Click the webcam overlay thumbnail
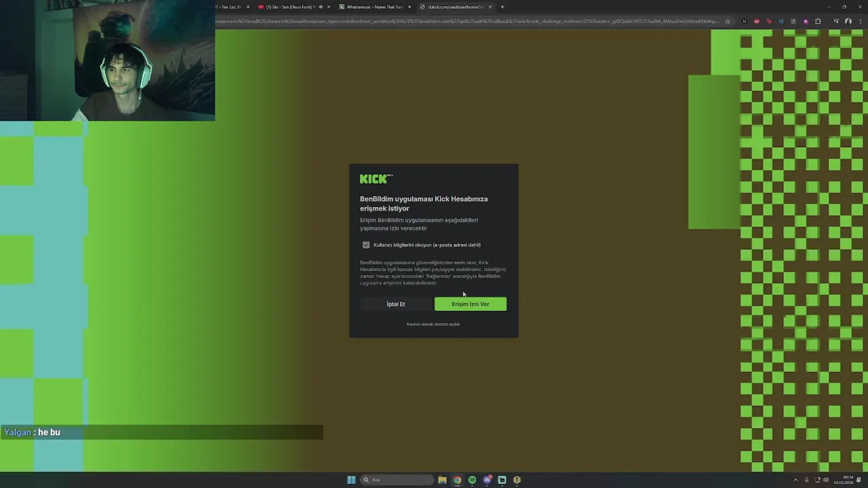 pos(107,60)
